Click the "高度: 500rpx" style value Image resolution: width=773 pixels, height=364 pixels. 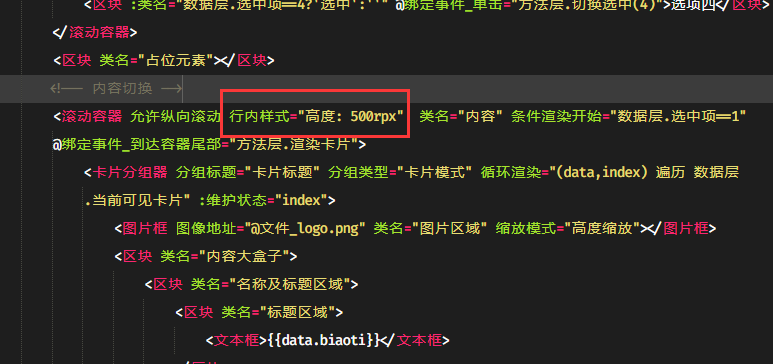pyautogui.click(x=351, y=117)
